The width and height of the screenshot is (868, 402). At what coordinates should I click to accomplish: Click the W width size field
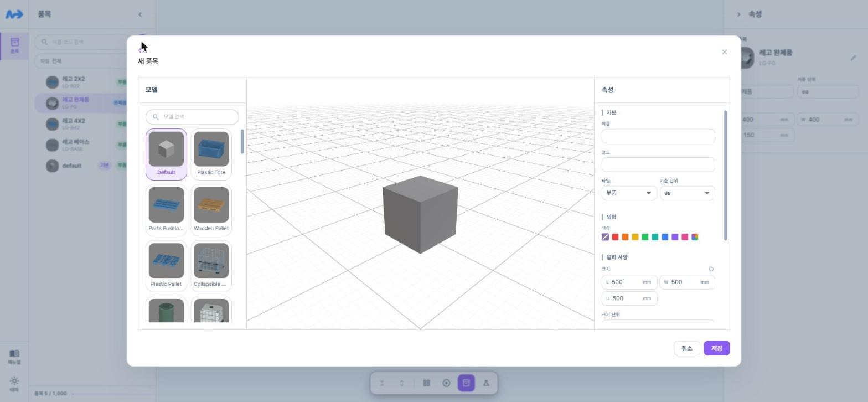coord(687,282)
